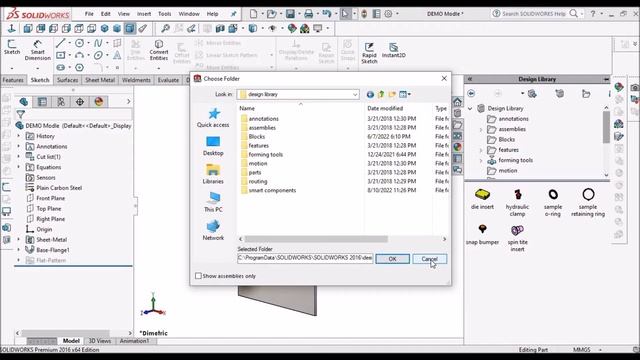Click the go back icon in the dialog
The width and height of the screenshot is (640, 360).
tap(370, 94)
